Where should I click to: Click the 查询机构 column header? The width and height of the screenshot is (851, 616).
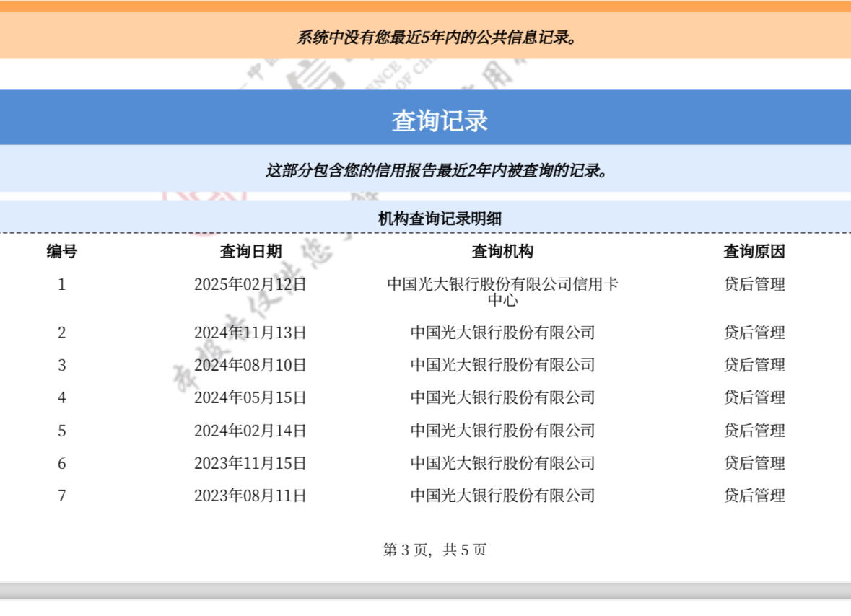click(x=502, y=252)
